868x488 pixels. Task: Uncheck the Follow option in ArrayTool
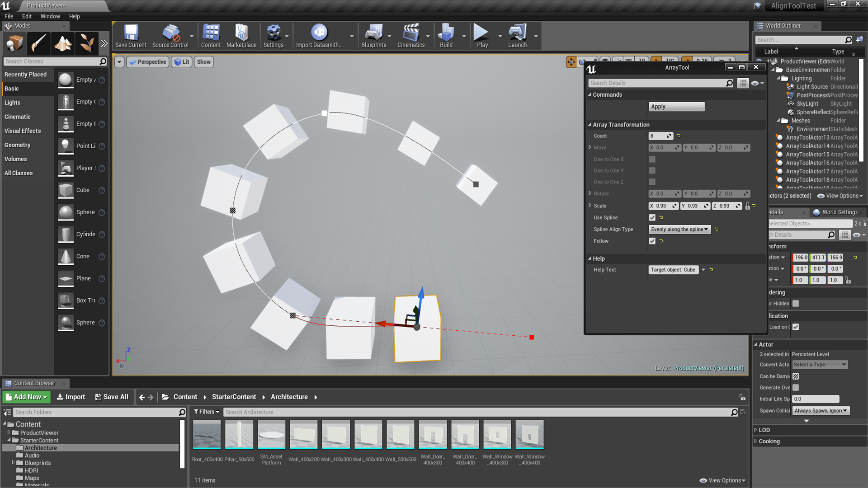[652, 241]
